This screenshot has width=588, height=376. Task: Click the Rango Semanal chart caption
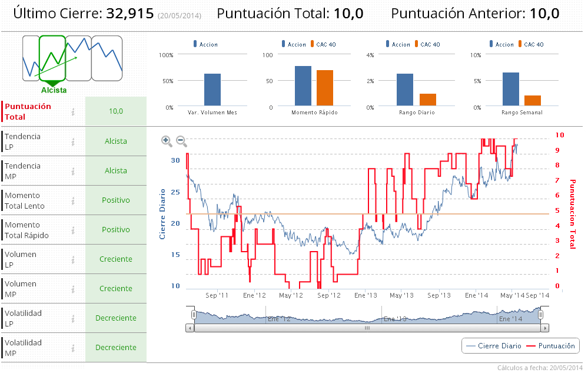pos(522,113)
